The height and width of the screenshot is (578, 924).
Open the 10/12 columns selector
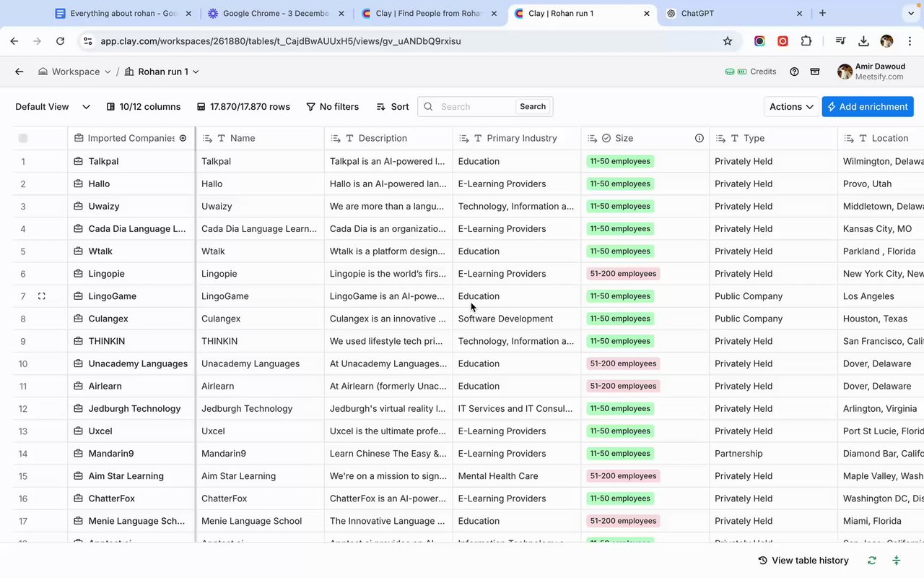144,107
